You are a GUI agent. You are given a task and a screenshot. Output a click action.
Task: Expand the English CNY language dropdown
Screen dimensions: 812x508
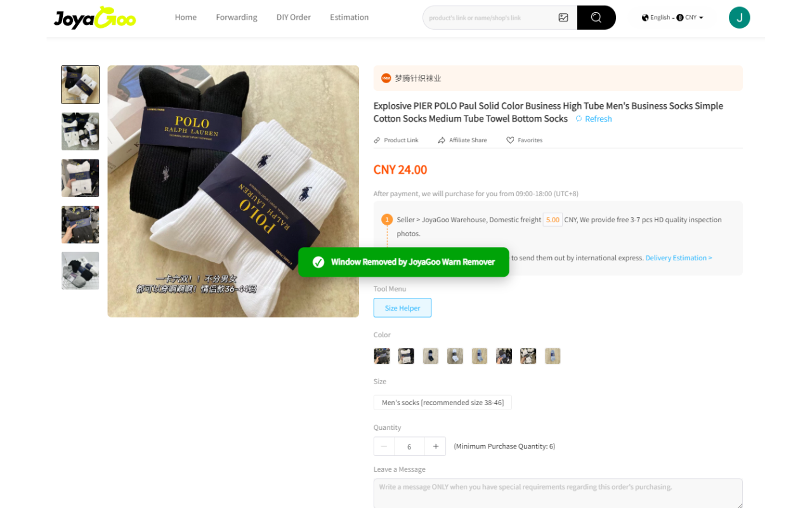[672, 18]
